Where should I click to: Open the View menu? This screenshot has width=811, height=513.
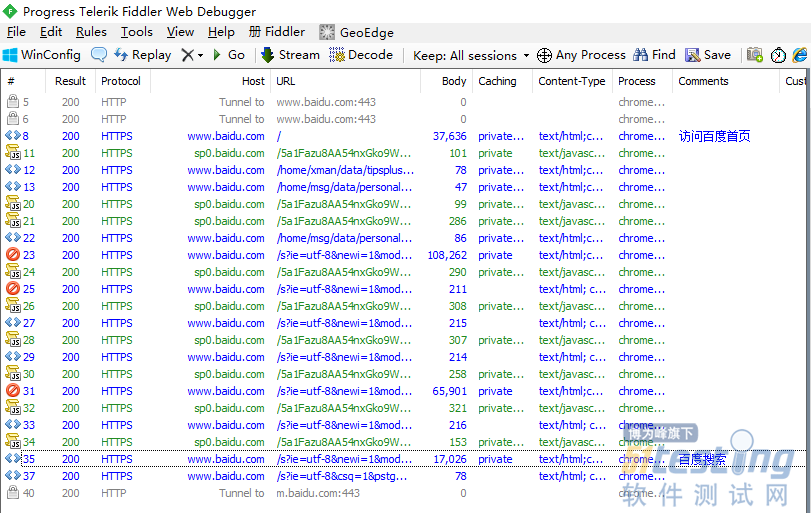point(180,32)
